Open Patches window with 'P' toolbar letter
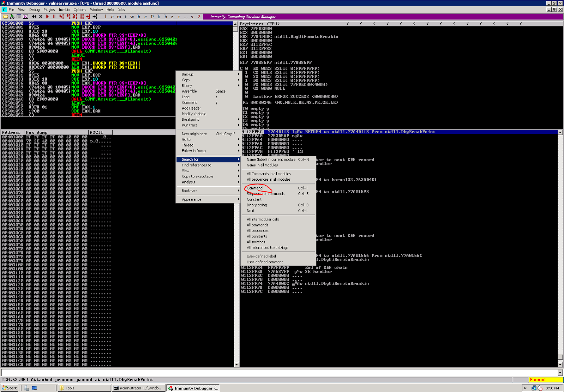The image size is (564, 392). pos(152,17)
